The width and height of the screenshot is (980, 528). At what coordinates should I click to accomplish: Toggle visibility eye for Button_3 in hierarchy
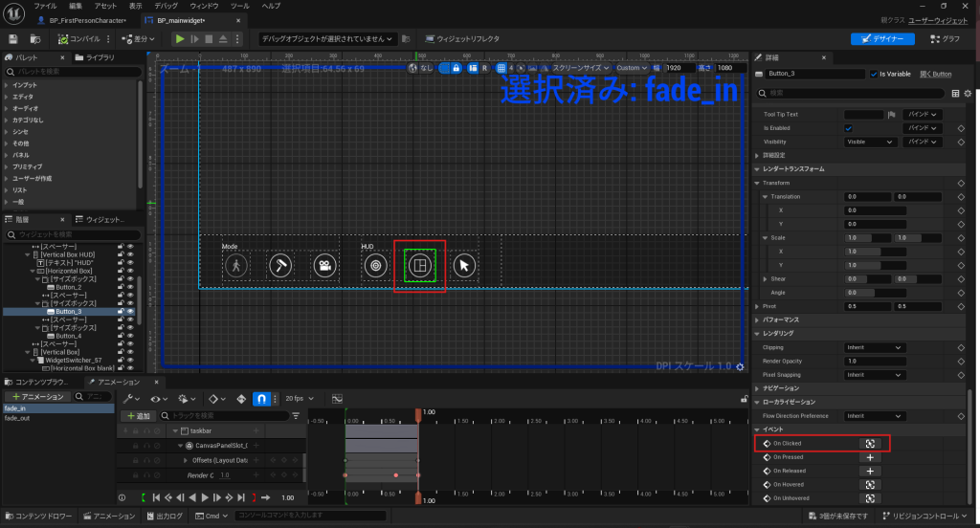tap(130, 312)
